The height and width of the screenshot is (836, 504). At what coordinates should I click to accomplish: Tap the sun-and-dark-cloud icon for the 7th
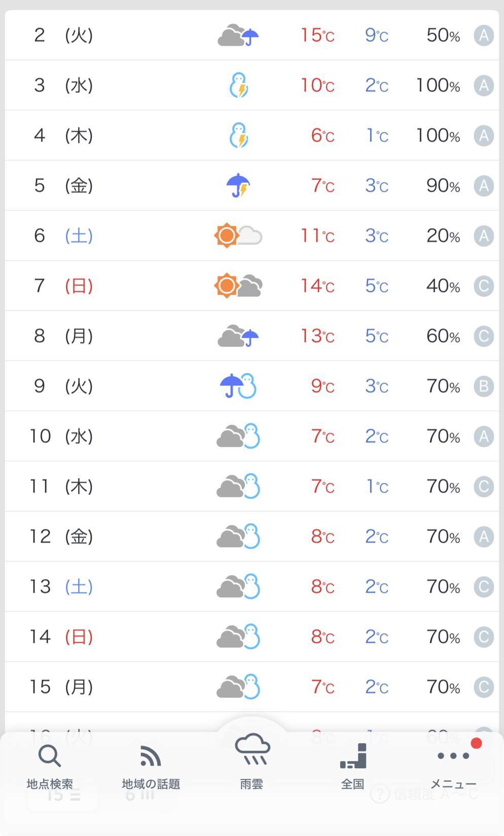click(238, 286)
